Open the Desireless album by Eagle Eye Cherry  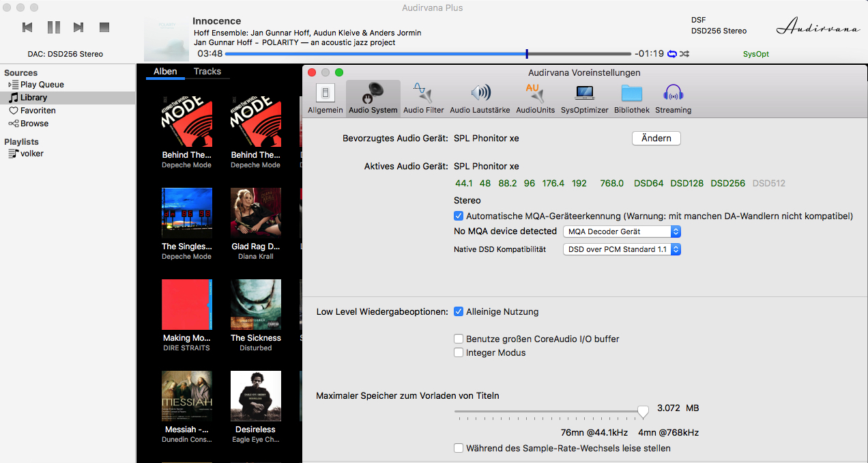256,396
